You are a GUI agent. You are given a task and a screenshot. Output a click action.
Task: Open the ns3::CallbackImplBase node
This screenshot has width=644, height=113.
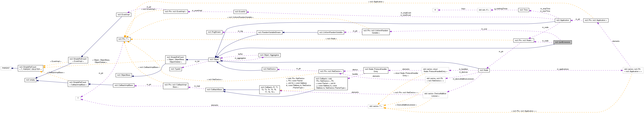[124, 85]
